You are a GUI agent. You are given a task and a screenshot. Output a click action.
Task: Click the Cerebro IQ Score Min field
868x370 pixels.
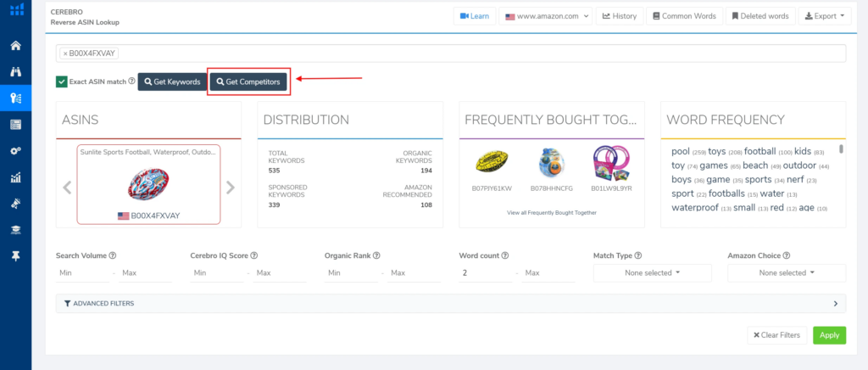(x=217, y=273)
